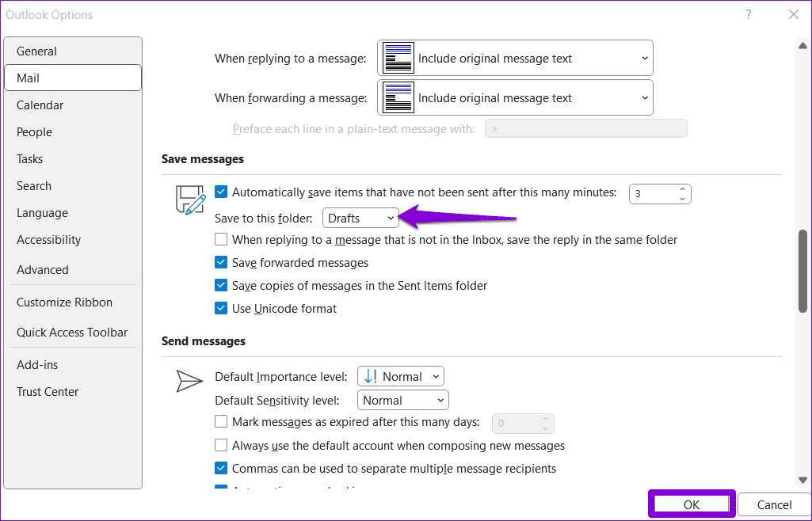Select the Mail category
Image resolution: width=812 pixels, height=521 pixels.
[x=73, y=78]
